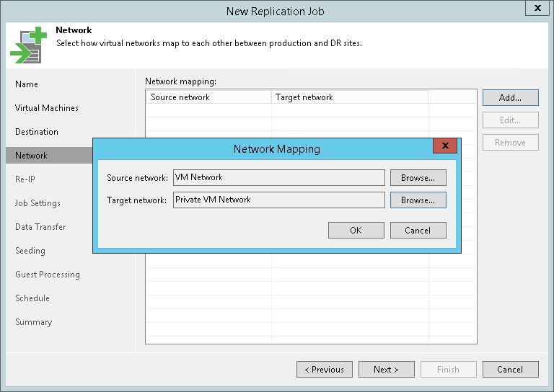The width and height of the screenshot is (554, 392).
Task: Confirm mapping with the OK button
Action: click(x=356, y=231)
